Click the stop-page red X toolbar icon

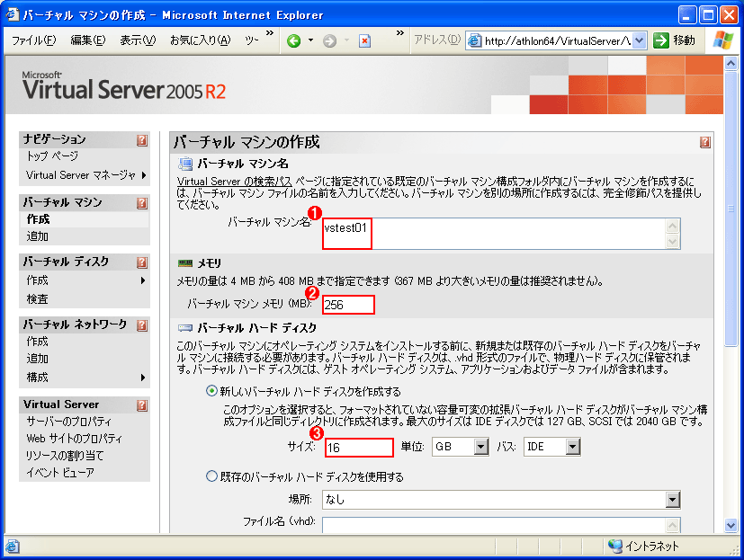[x=365, y=41]
